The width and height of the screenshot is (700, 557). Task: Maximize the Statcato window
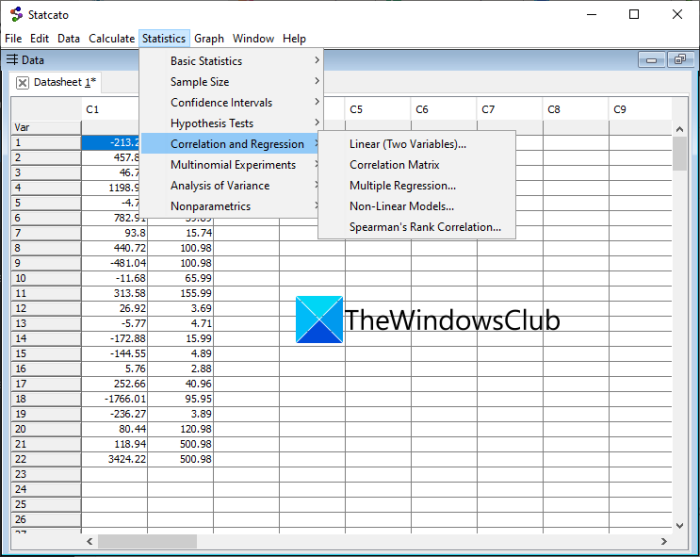[634, 14]
